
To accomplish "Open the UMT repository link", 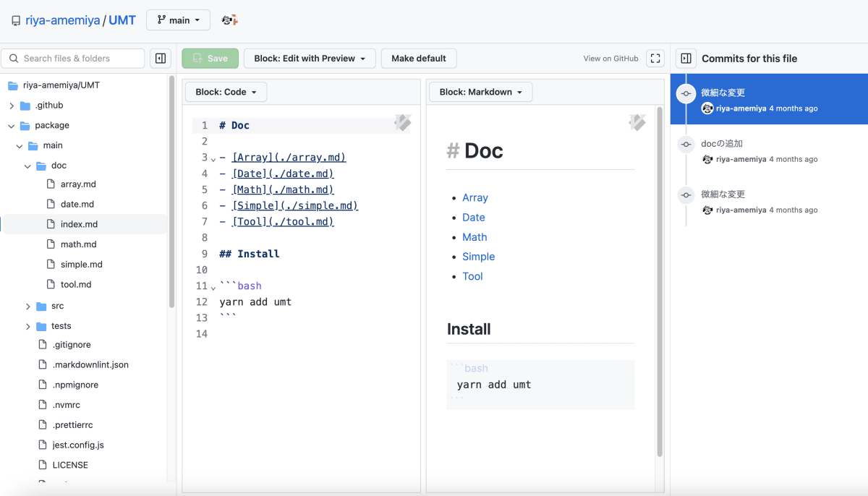I will [122, 20].
